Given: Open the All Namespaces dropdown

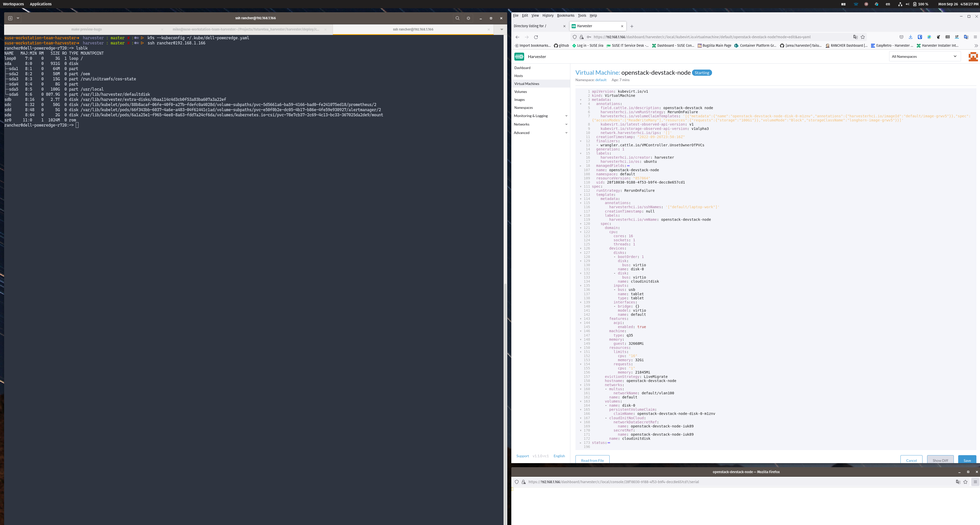Looking at the screenshot, I should point(925,56).
